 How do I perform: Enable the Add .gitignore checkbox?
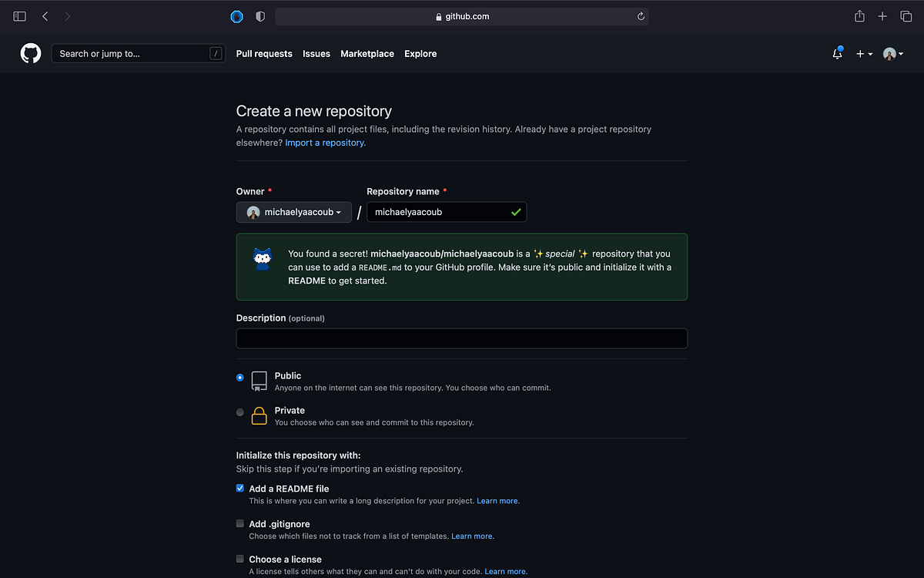click(239, 523)
